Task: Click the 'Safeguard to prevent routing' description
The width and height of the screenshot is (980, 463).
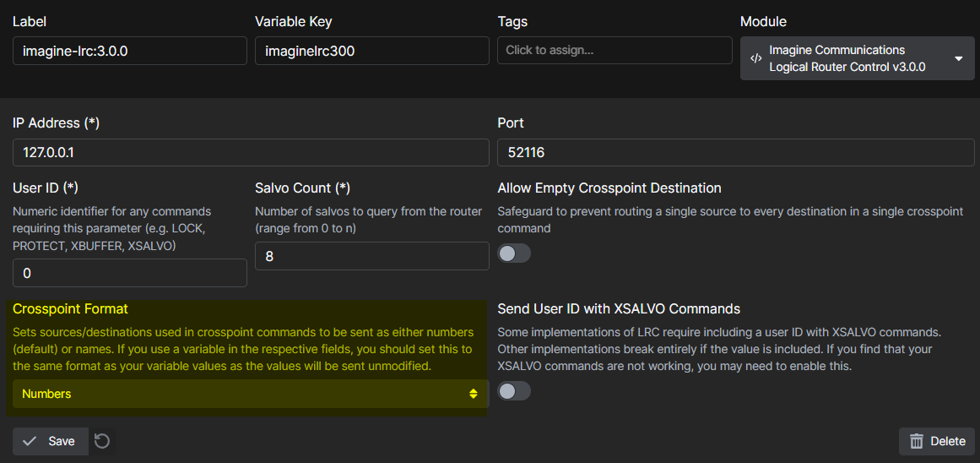Action: [730, 220]
